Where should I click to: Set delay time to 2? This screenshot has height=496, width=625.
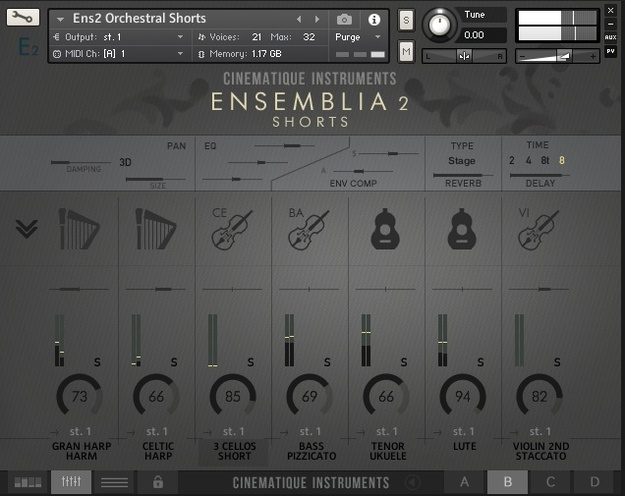511,161
